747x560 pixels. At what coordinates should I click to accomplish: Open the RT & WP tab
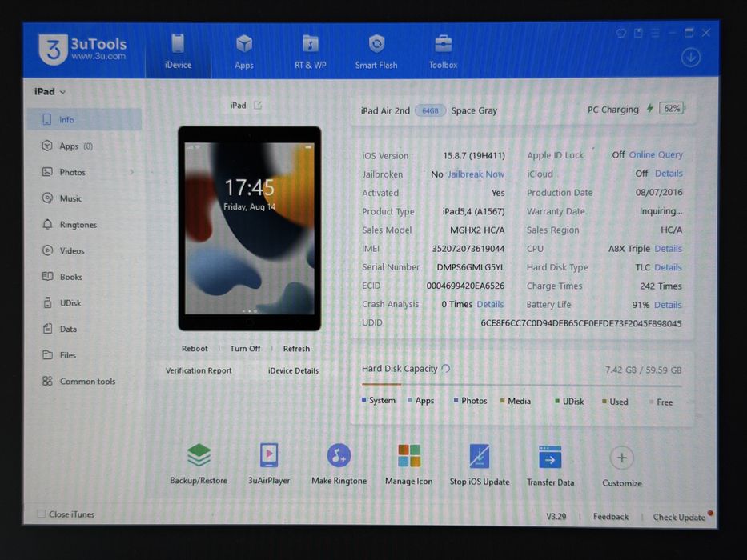[x=310, y=51]
